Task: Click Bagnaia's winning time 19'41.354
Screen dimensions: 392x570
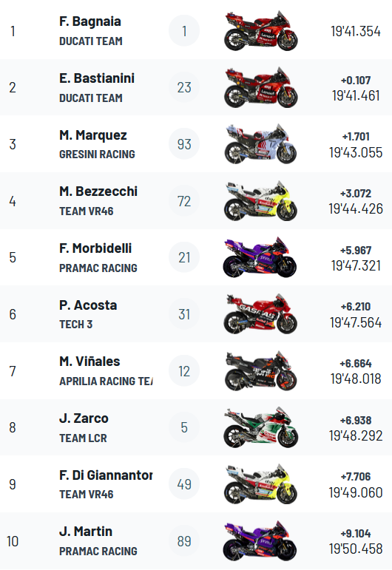Action: tap(356, 31)
